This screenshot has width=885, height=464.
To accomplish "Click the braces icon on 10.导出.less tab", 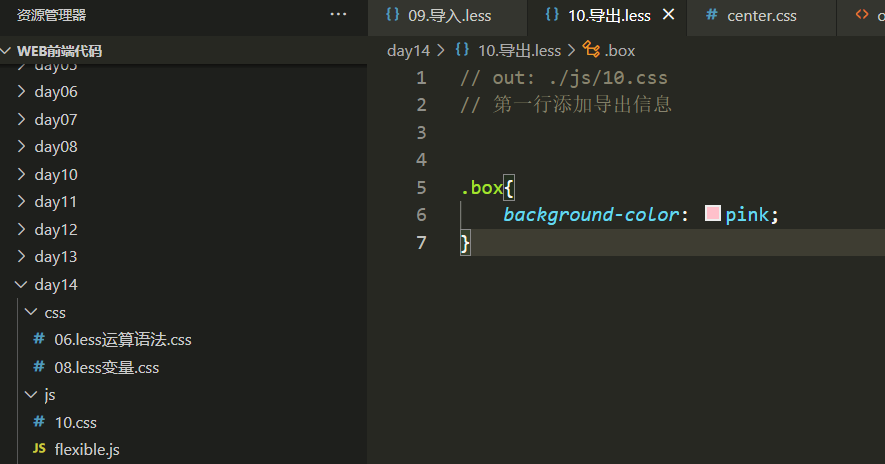I will 552,14.
